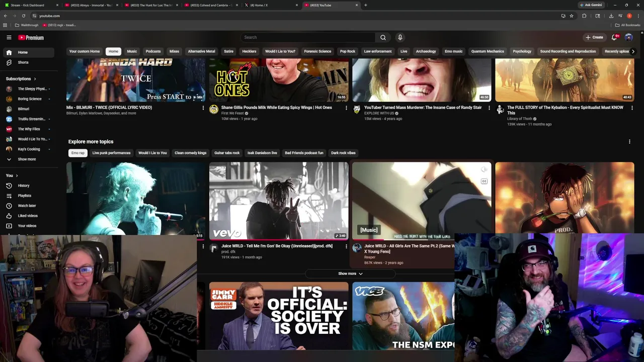Click the First We Feast channel avatar
The image size is (644, 362).
[x=214, y=109]
